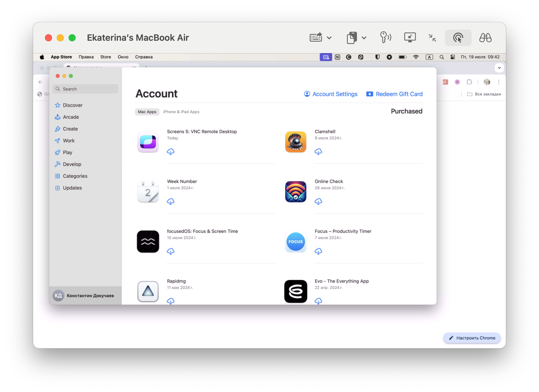This screenshot has height=392, width=539.
Task: Click the screen sharing status icon in menu bar
Action: pos(326,57)
